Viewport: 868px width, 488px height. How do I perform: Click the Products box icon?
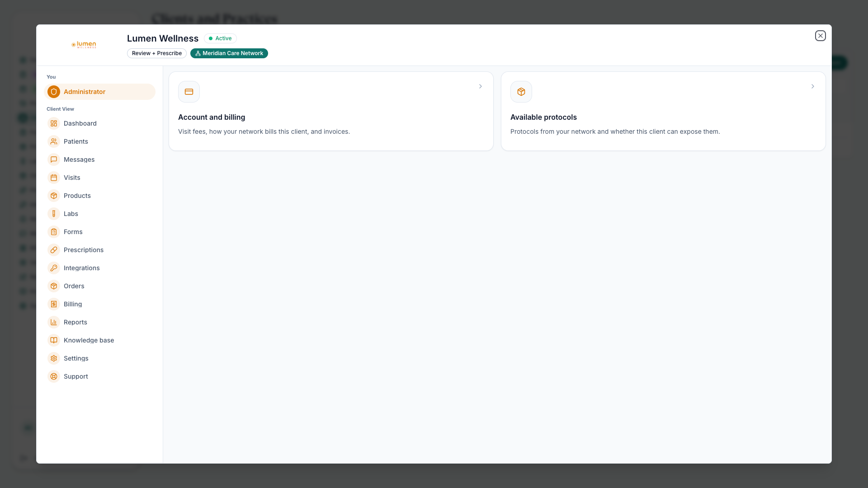click(x=54, y=196)
